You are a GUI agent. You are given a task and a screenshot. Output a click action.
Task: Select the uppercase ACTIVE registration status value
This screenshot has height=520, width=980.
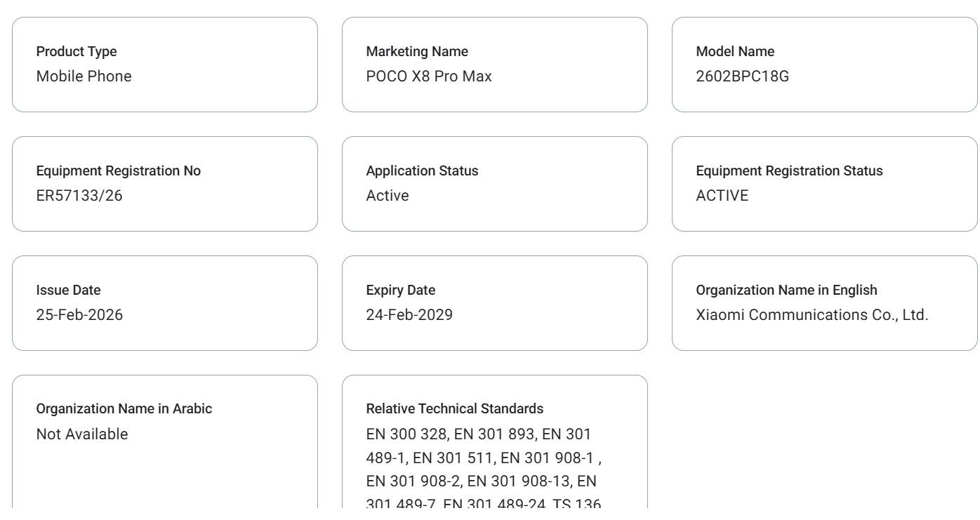click(722, 196)
